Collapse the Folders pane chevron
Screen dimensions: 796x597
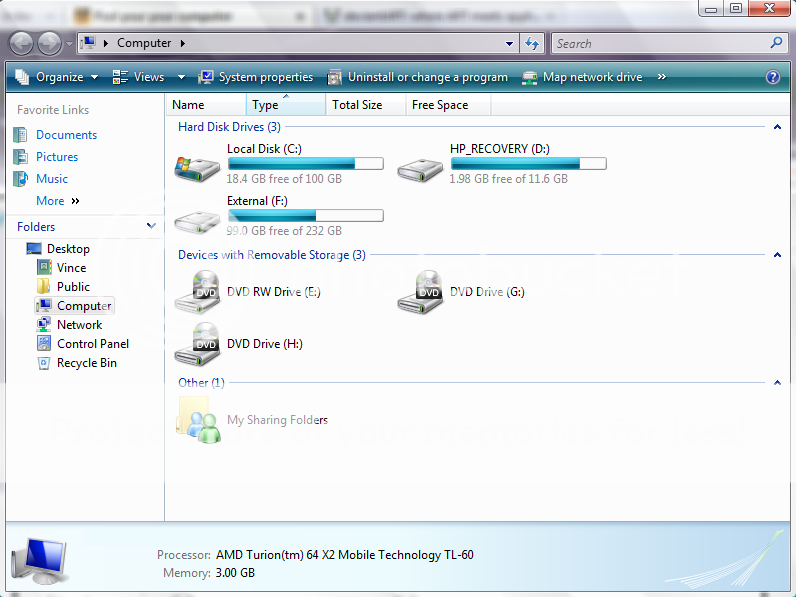coord(151,227)
